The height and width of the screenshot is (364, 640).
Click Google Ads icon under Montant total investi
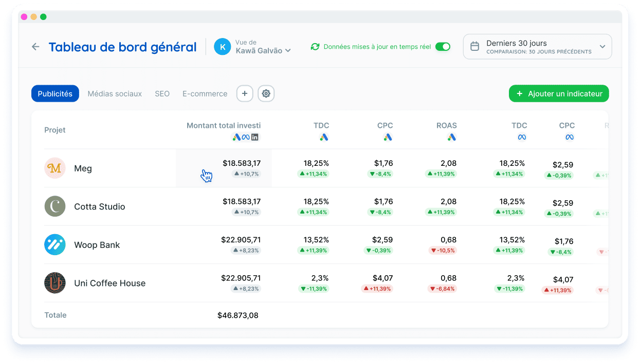point(236,137)
